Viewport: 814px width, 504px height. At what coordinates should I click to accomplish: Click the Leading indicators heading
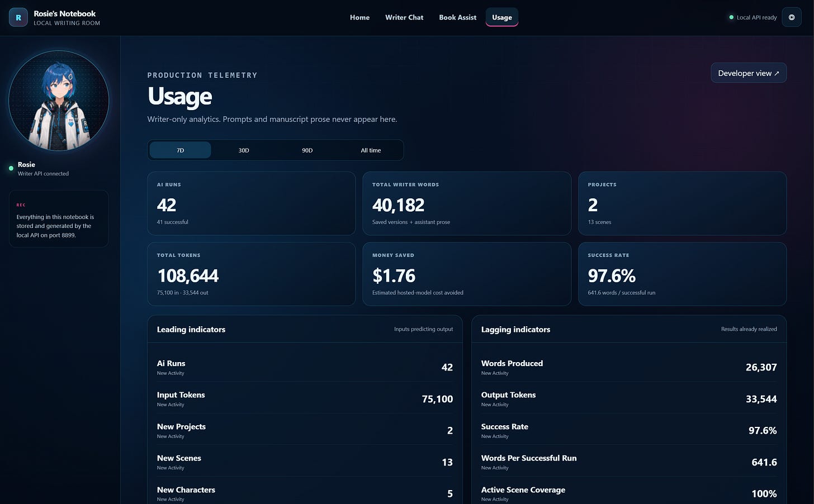tap(191, 330)
